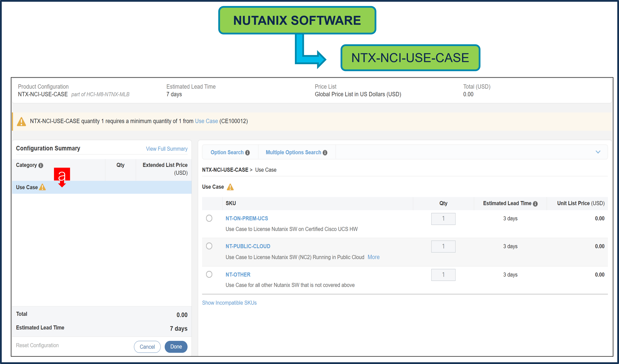
Task: Click the Done button
Action: coord(176,347)
